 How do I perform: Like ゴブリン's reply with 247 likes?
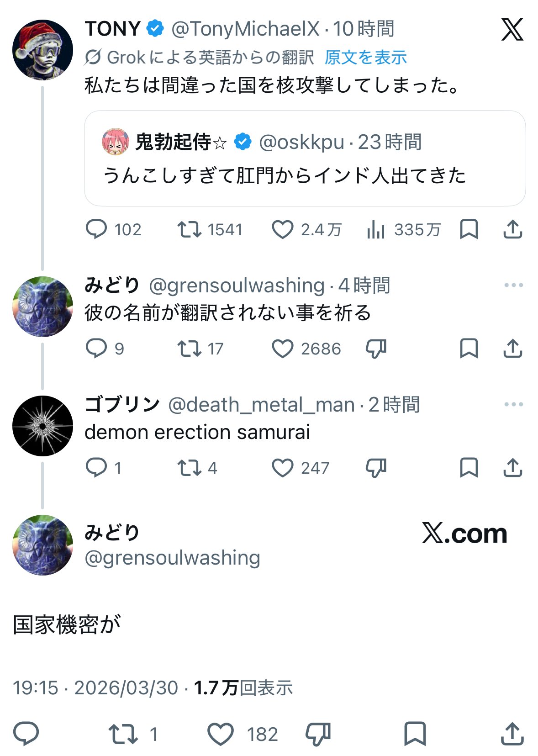(x=283, y=468)
